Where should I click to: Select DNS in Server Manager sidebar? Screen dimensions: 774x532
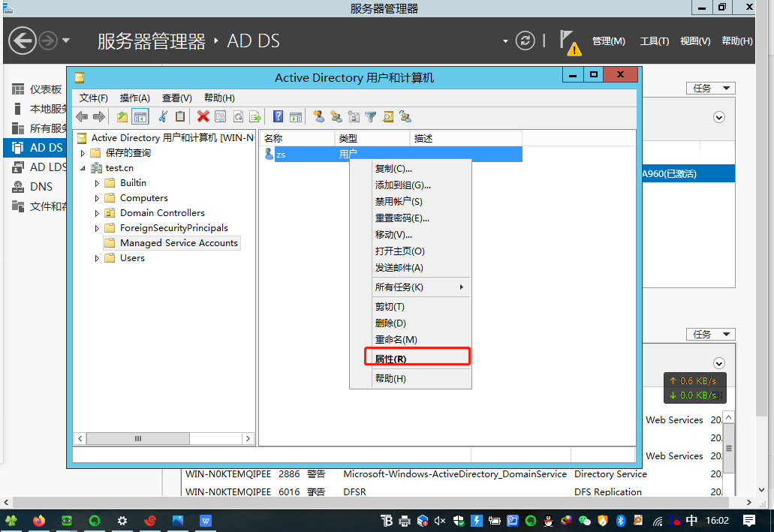[35, 187]
